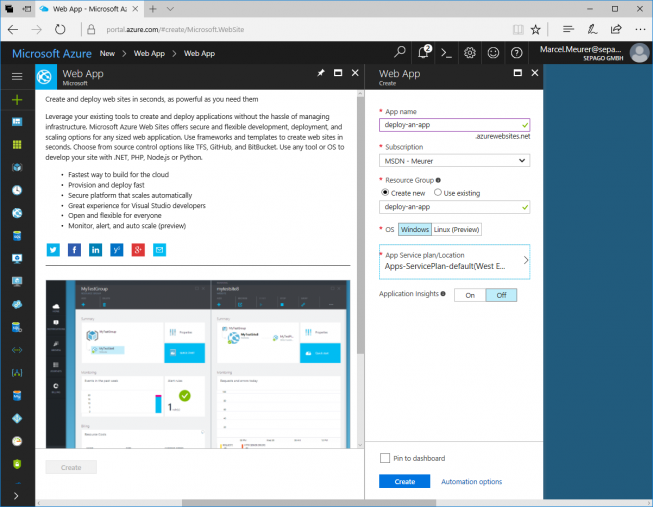Choose Linux (Preview) as the OS
This screenshot has height=507, width=653.
[x=456, y=230]
